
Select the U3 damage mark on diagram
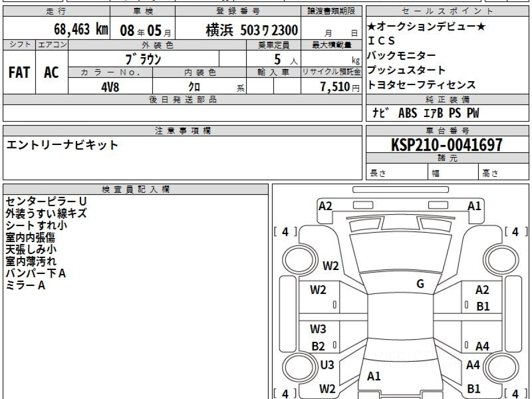pyautogui.click(x=327, y=365)
